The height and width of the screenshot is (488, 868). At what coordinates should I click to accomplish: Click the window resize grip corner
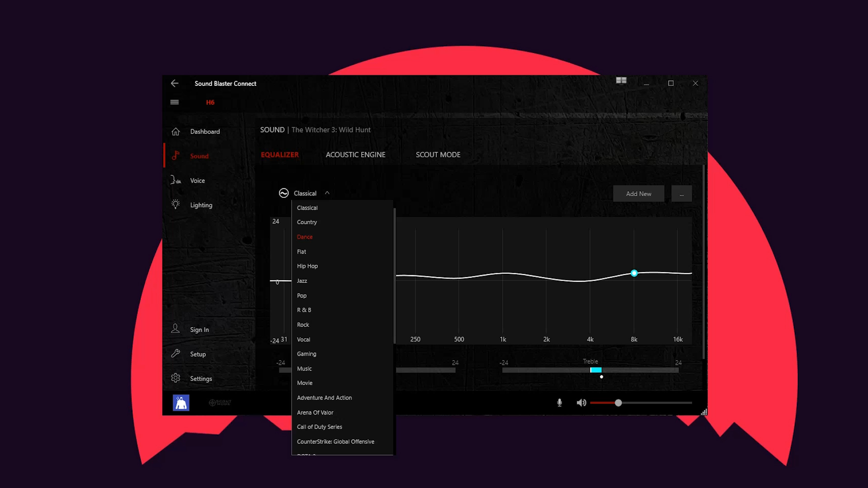click(704, 412)
